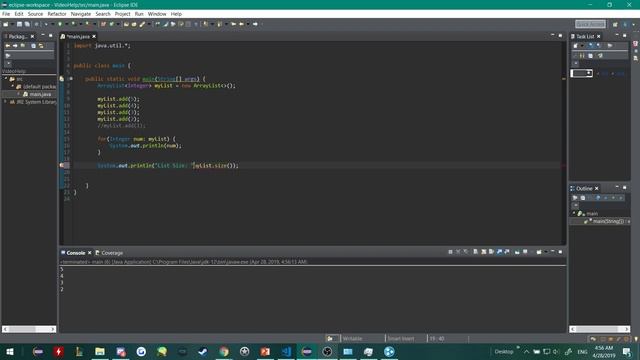Minimize the Console view panel
This screenshot has width=640, height=360.
[553, 252]
